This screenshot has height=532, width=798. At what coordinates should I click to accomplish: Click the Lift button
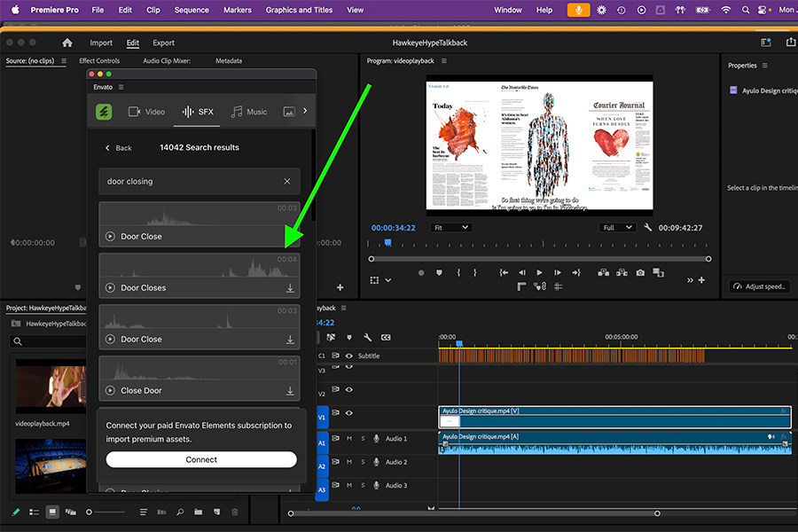point(604,273)
